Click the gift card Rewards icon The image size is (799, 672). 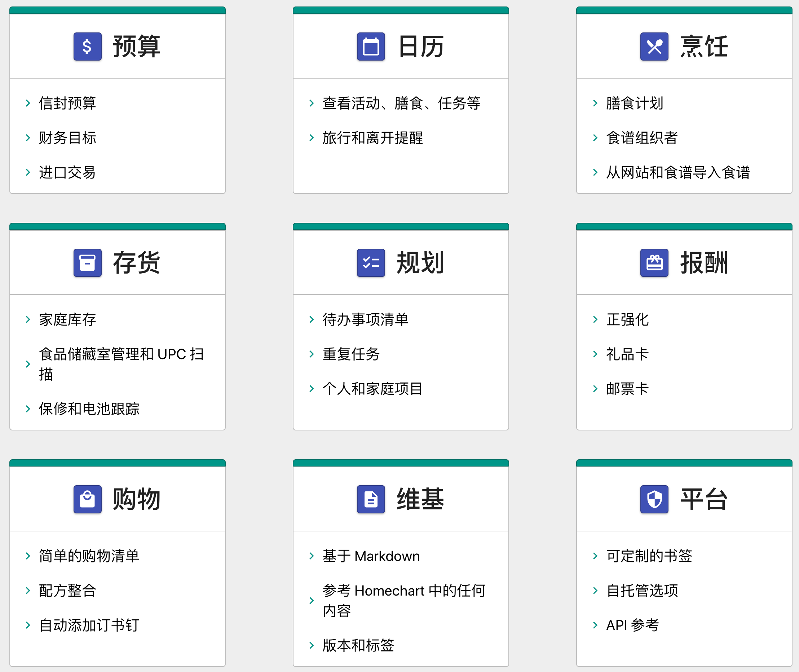click(x=654, y=262)
